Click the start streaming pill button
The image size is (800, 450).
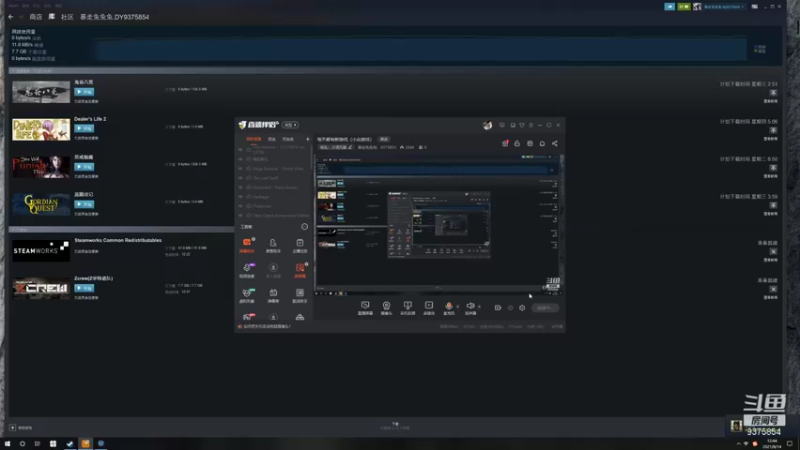click(x=545, y=308)
